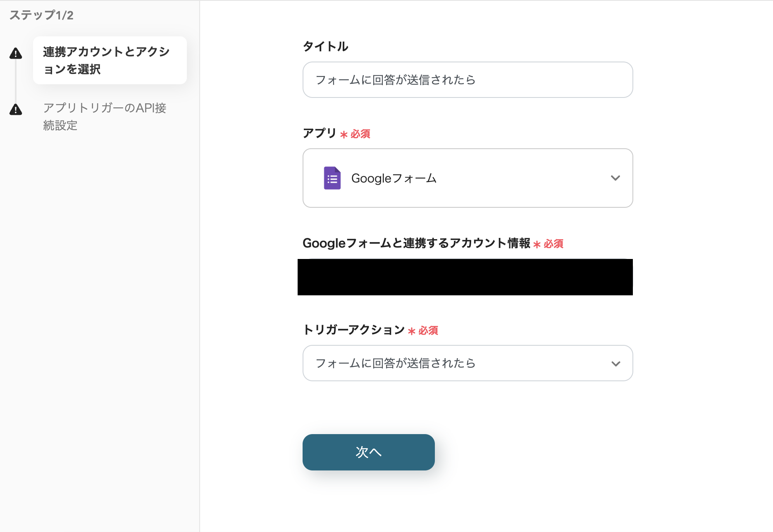Click the warning icon beside アプリトリガーのAPI接続設定
Viewport: 773px width, 532px height.
pos(16,109)
